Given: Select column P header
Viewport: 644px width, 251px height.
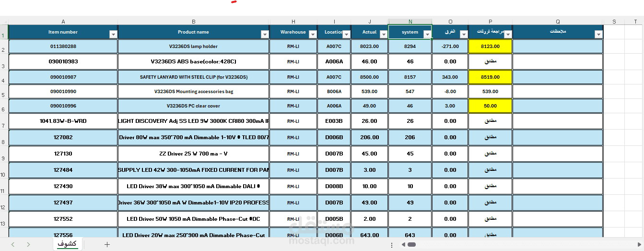Looking at the screenshot, I should point(490,22).
